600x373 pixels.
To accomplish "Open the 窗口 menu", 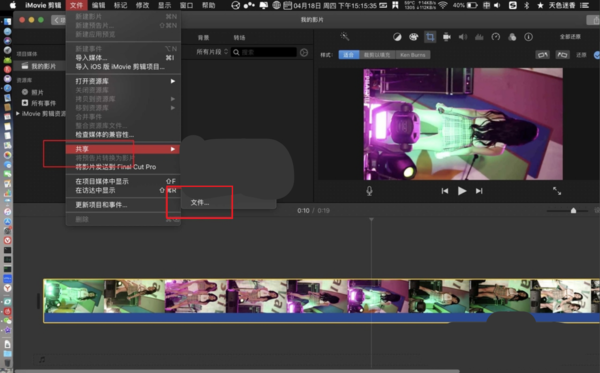I will coord(186,5).
